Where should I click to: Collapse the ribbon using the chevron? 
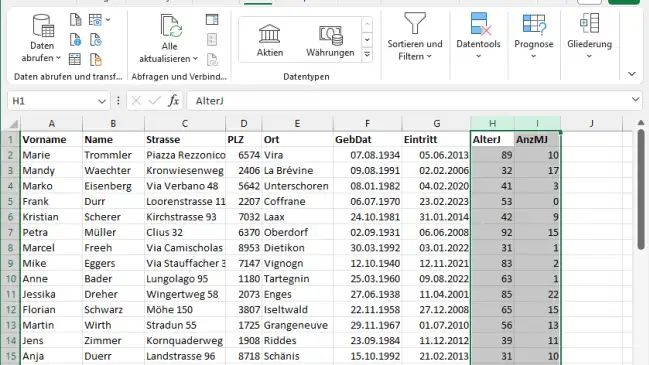(632, 74)
